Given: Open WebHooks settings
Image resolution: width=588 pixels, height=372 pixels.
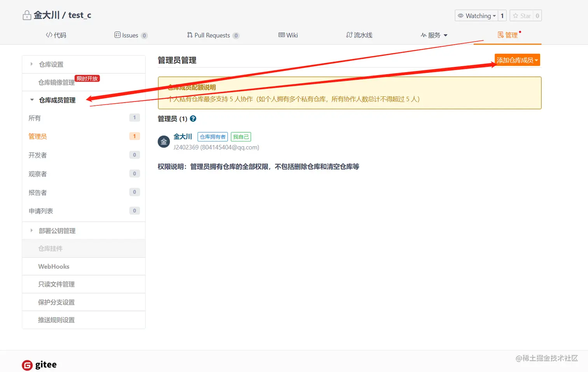Looking at the screenshot, I should tap(84, 266).
